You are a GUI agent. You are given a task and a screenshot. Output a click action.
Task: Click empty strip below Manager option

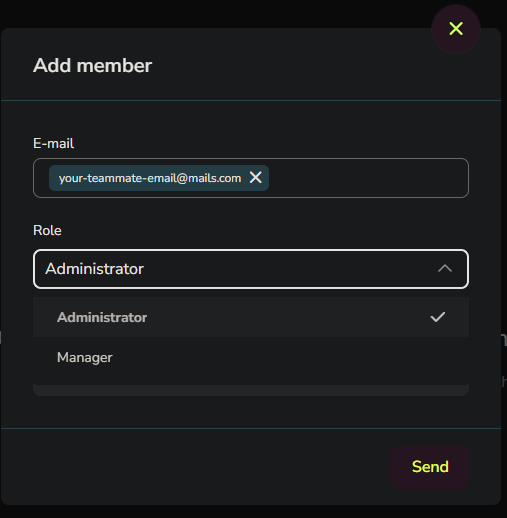point(251,390)
